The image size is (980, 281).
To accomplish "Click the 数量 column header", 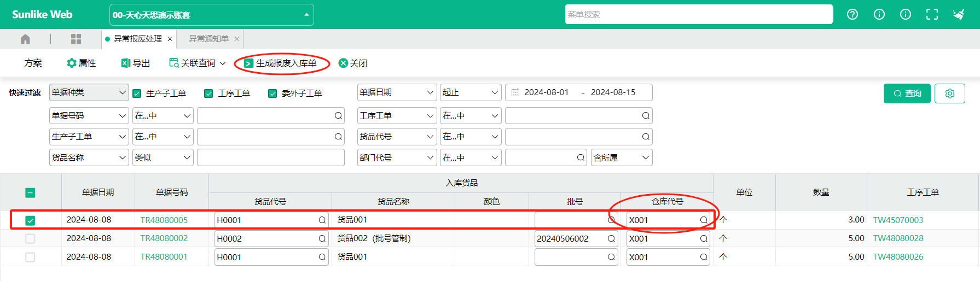I will tap(821, 192).
